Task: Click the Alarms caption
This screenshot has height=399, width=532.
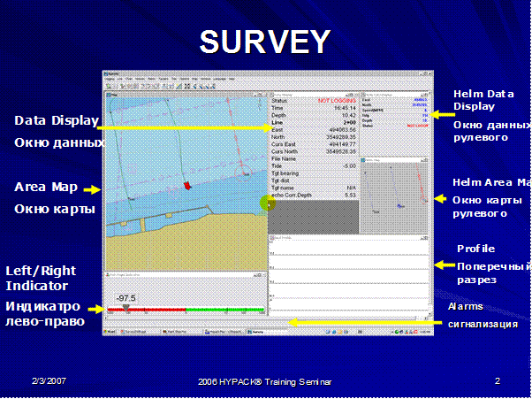Action: click(466, 307)
